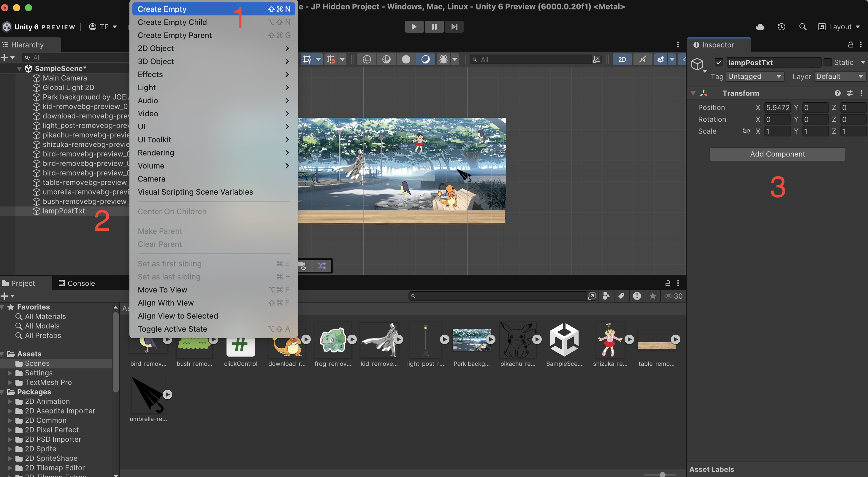868x477 pixels.
Task: Select Create Empty Child menu item
Action: coord(213,22)
